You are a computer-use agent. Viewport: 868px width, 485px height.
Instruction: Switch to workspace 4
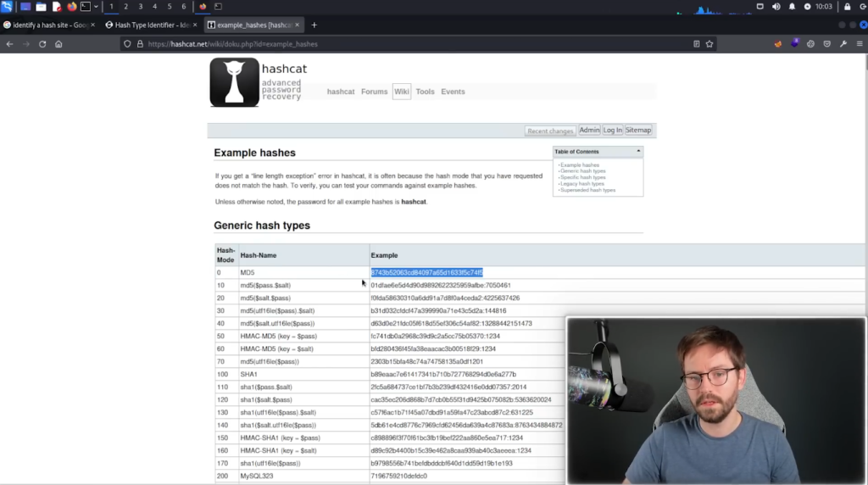coord(154,7)
